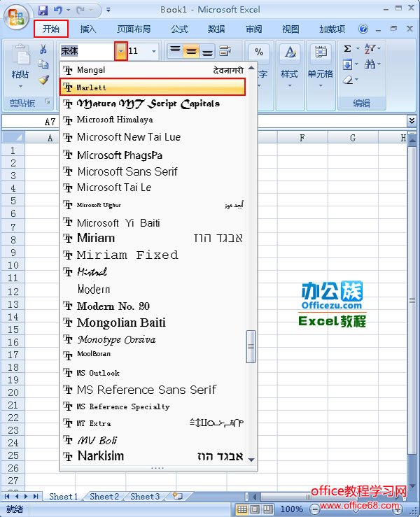The width and height of the screenshot is (420, 517).
Task: Open the 加载项 tab
Action: pos(332,29)
